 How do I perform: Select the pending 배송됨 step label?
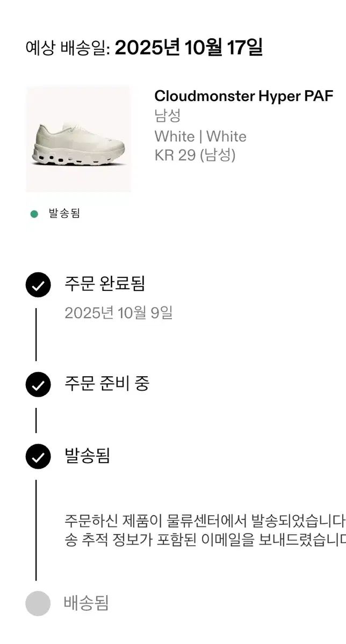pyautogui.click(x=86, y=603)
